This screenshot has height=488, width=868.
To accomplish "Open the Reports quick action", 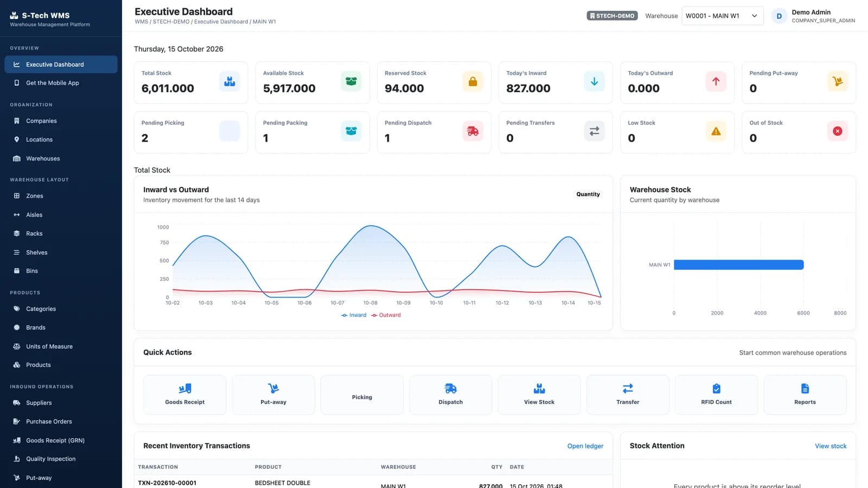I will coord(805,395).
